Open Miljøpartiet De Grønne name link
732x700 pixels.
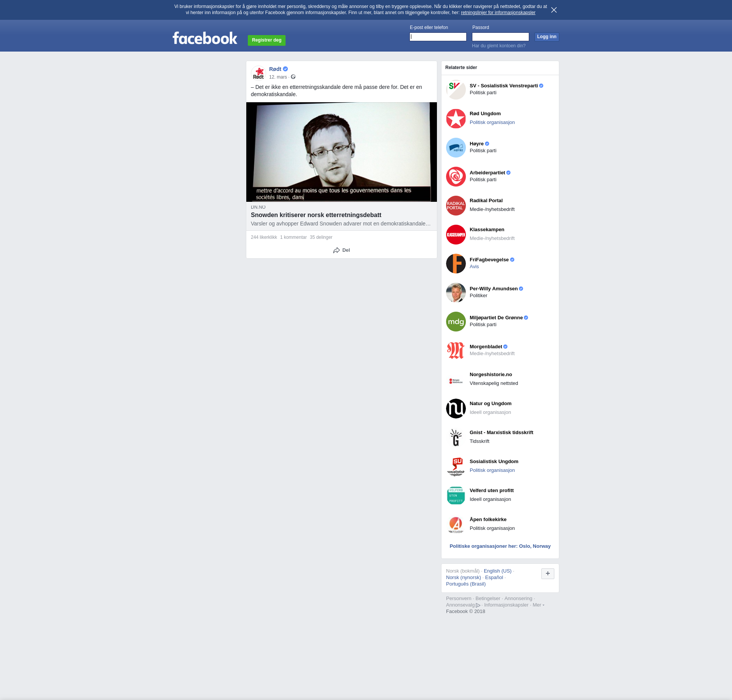coord(496,318)
